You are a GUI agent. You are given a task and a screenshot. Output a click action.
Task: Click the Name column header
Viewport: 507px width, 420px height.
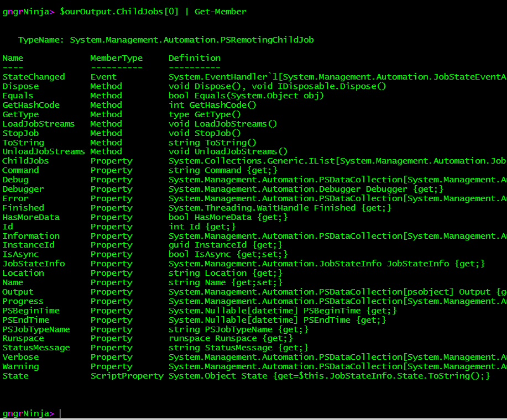click(13, 58)
